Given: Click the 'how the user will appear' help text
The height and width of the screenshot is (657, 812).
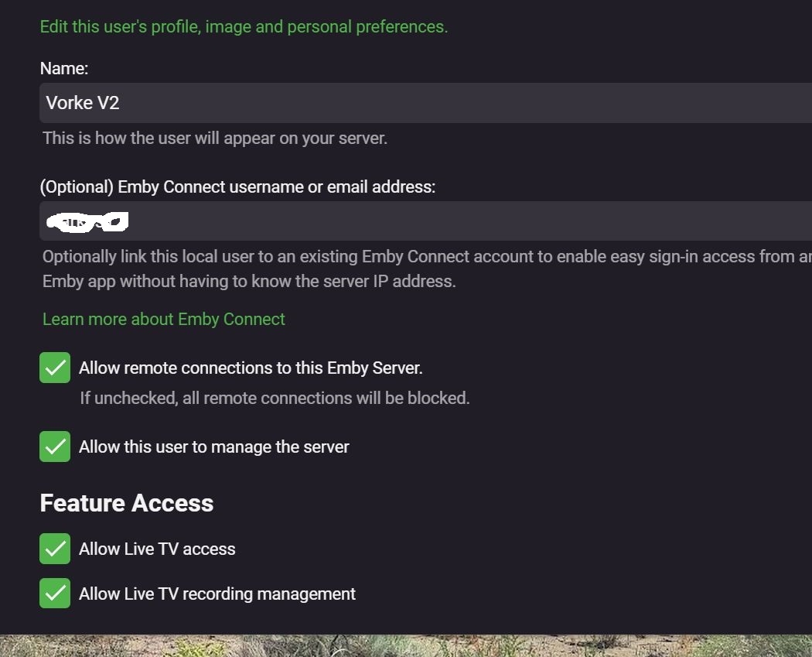Looking at the screenshot, I should coord(215,139).
